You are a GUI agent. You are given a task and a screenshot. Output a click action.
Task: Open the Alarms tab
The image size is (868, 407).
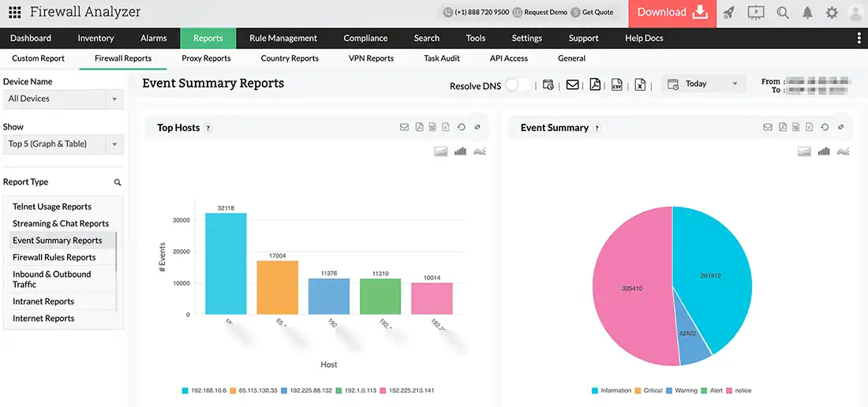click(x=153, y=38)
